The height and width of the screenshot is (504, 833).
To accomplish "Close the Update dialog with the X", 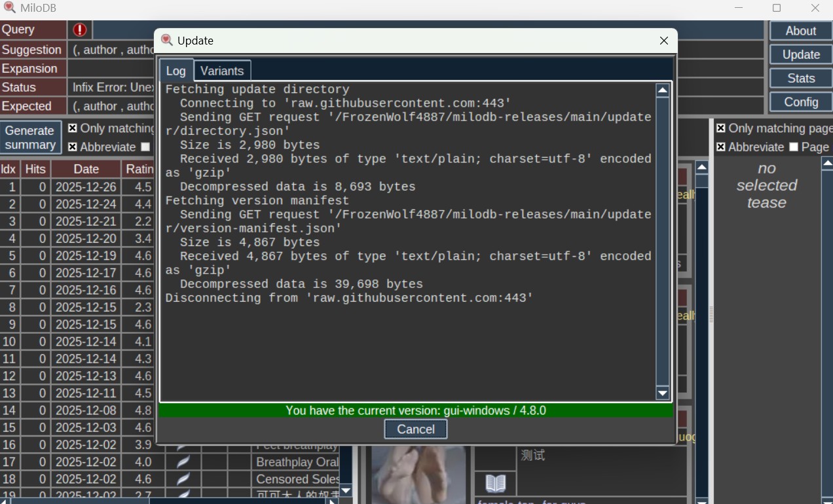I will 664,41.
